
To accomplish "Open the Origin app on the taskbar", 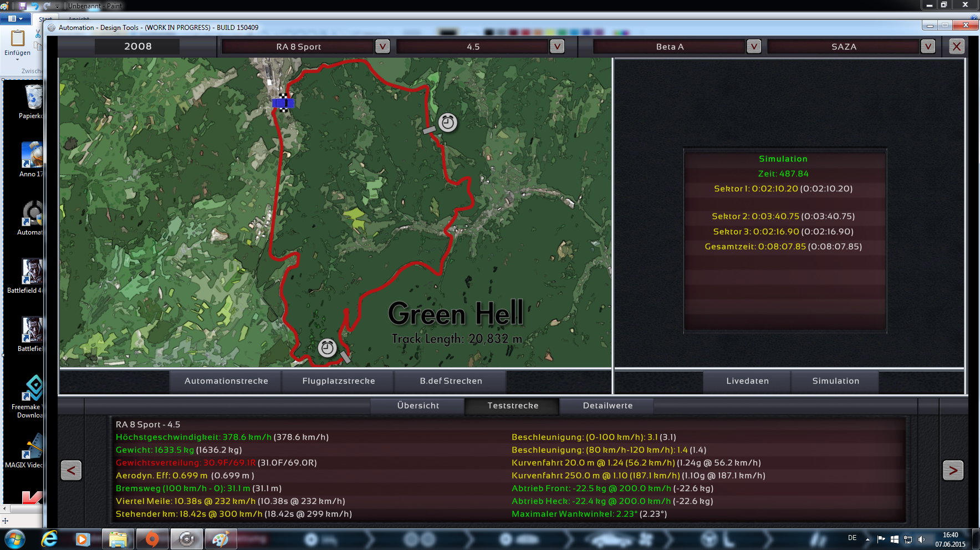I will [x=152, y=539].
